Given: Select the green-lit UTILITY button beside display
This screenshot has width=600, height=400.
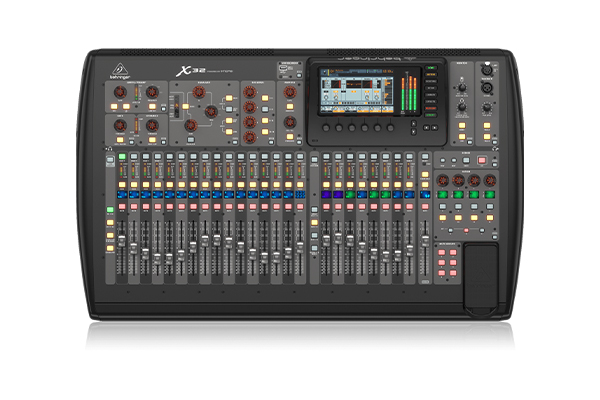Looking at the screenshot, I should click(x=431, y=115).
